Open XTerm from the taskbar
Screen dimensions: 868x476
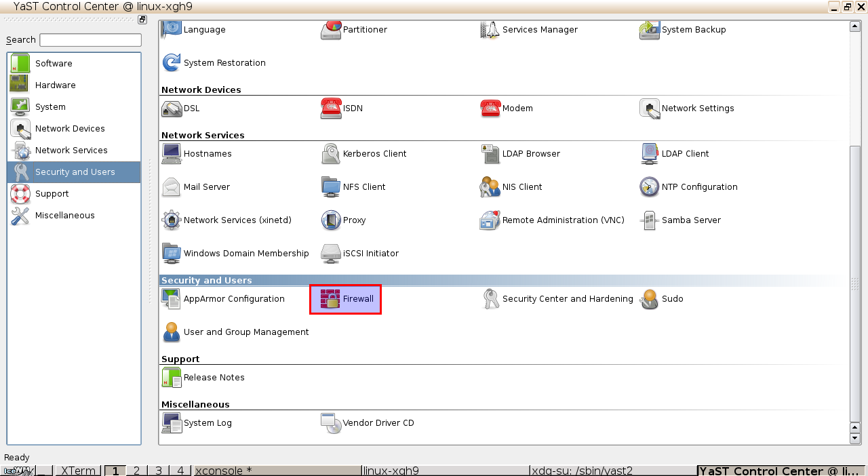[78, 471]
